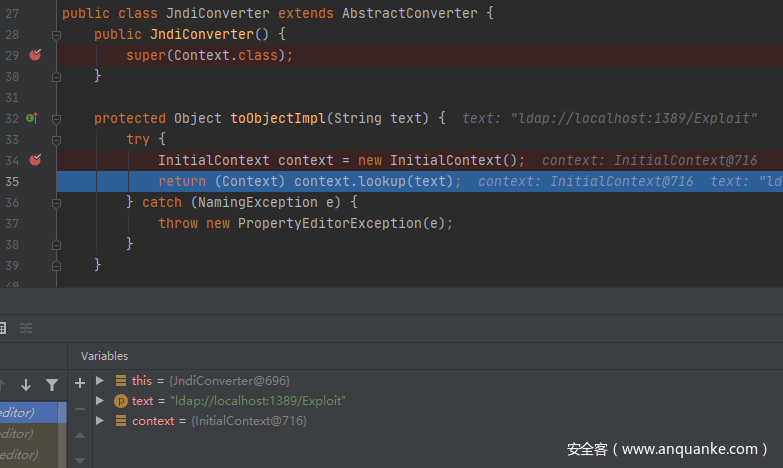Collapse the try block fold on line 33
Viewport: 783px width, 468px height.
[x=57, y=139]
